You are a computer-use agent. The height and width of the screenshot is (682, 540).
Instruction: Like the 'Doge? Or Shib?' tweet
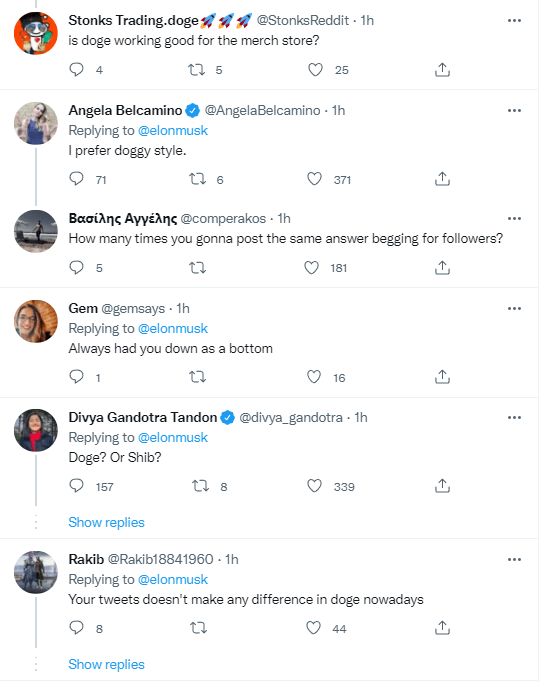click(314, 485)
